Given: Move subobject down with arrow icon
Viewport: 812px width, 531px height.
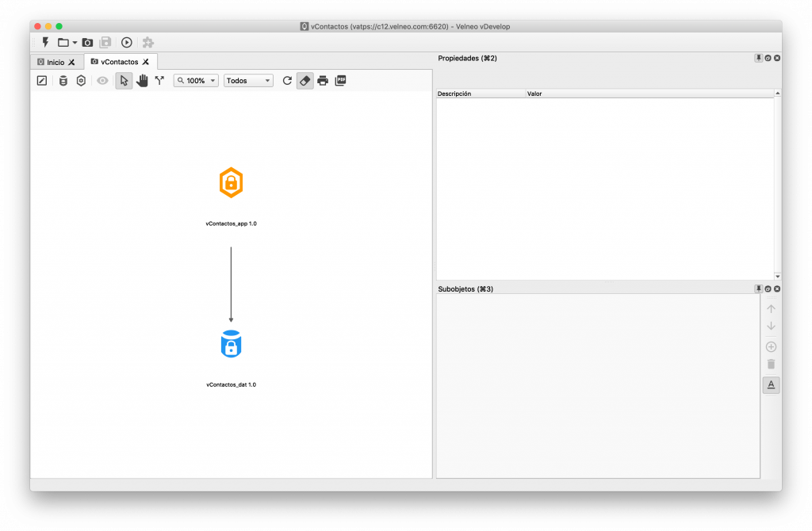Looking at the screenshot, I should point(771,326).
